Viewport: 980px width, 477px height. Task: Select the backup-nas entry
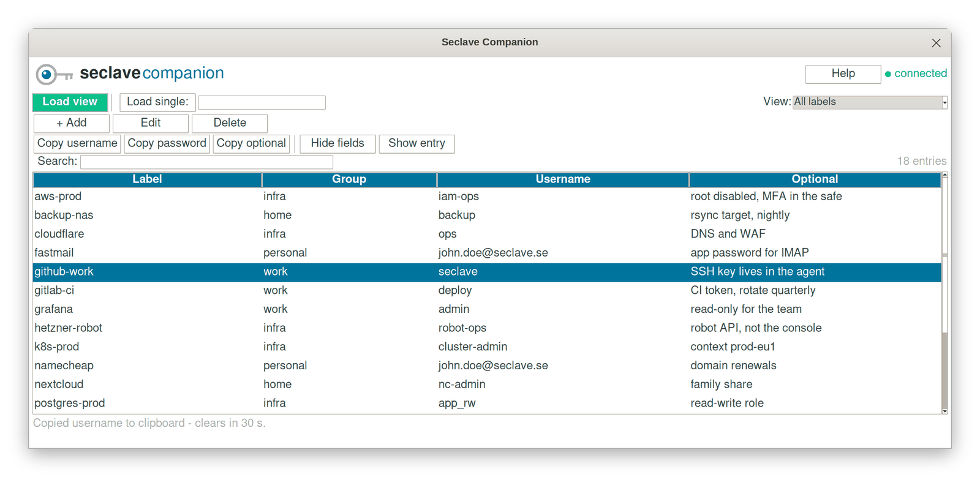coord(487,216)
